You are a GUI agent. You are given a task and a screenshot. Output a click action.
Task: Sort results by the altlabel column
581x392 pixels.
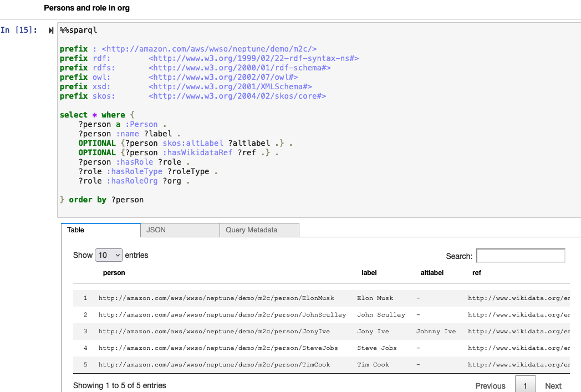click(x=432, y=273)
